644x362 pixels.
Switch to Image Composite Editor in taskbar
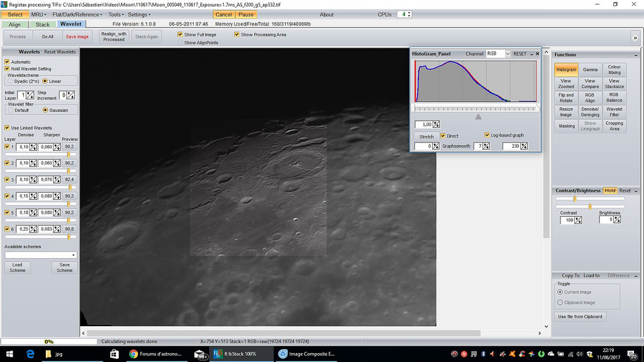pos(308,354)
